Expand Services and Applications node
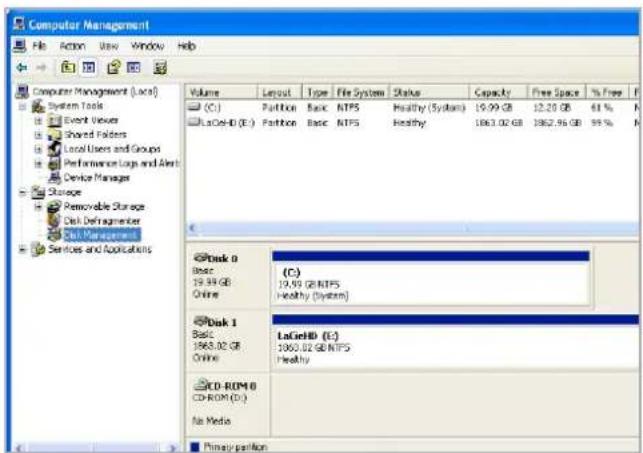The image size is (643, 453). [23, 249]
